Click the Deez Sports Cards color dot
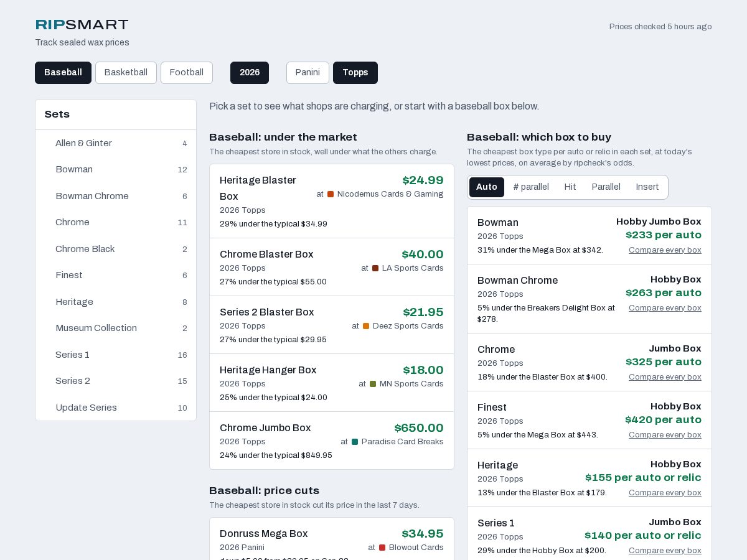This screenshot has height=560, width=747. point(366,326)
